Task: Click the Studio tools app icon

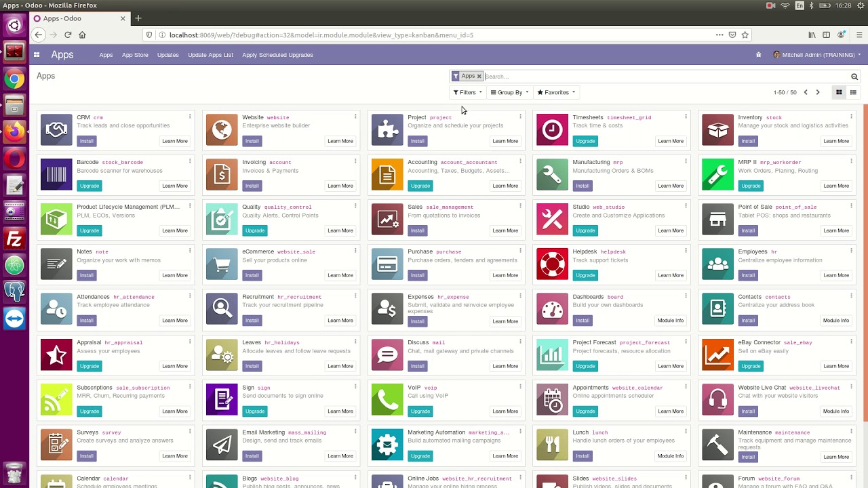Action: click(x=553, y=219)
